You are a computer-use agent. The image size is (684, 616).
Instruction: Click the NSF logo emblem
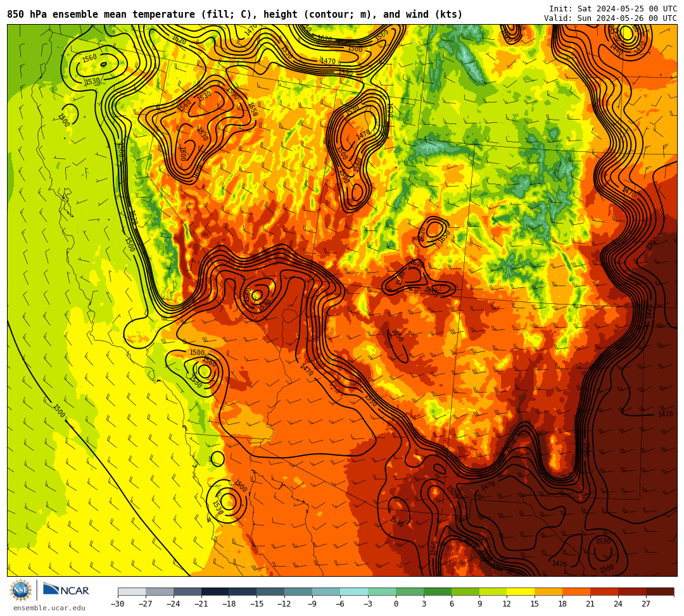20,591
